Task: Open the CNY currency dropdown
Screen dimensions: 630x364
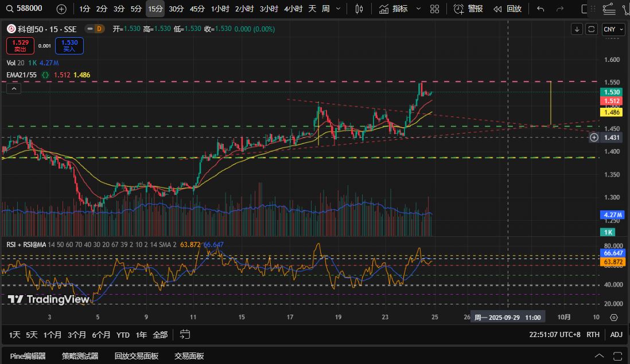Action: click(613, 29)
